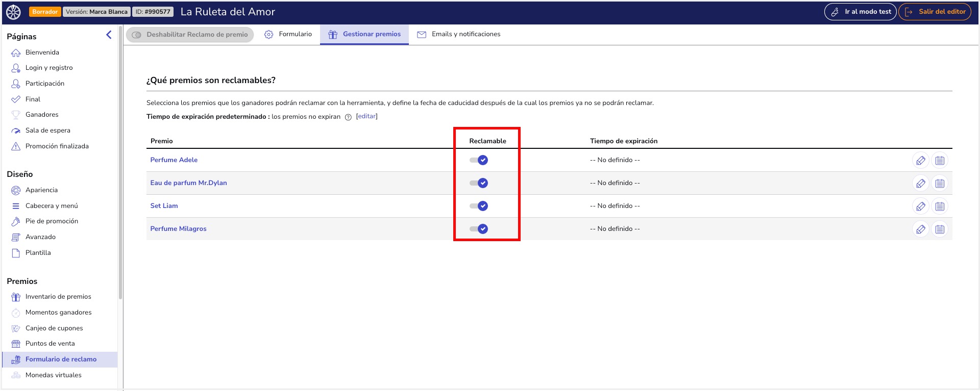Click Salir del editor button
This screenshot has width=980, height=391.
tap(935, 12)
